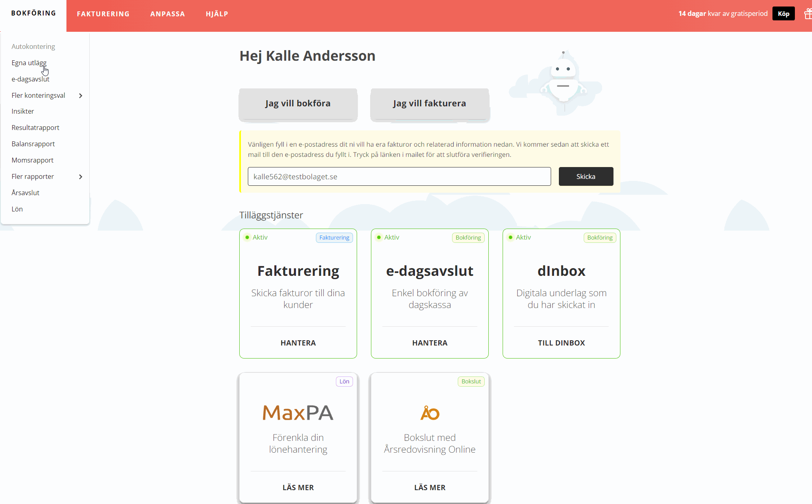Click the gift icon in top bar

coord(808,14)
